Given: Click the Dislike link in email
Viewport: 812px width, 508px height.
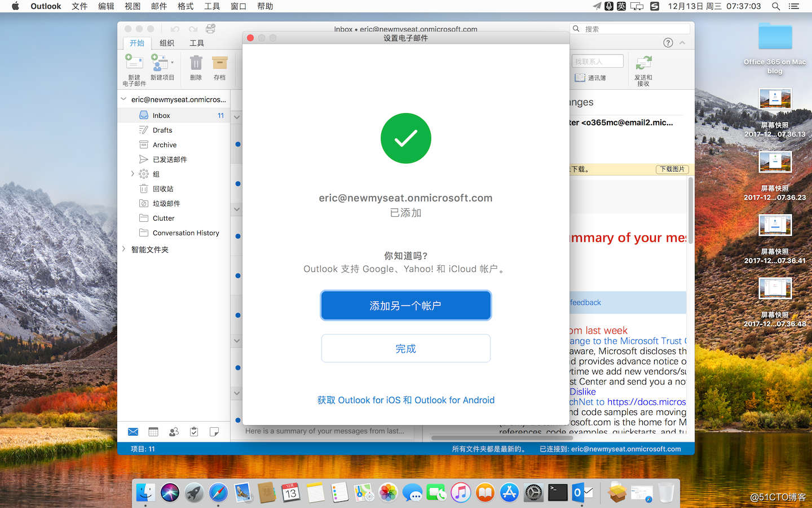Looking at the screenshot, I should 582,392.
